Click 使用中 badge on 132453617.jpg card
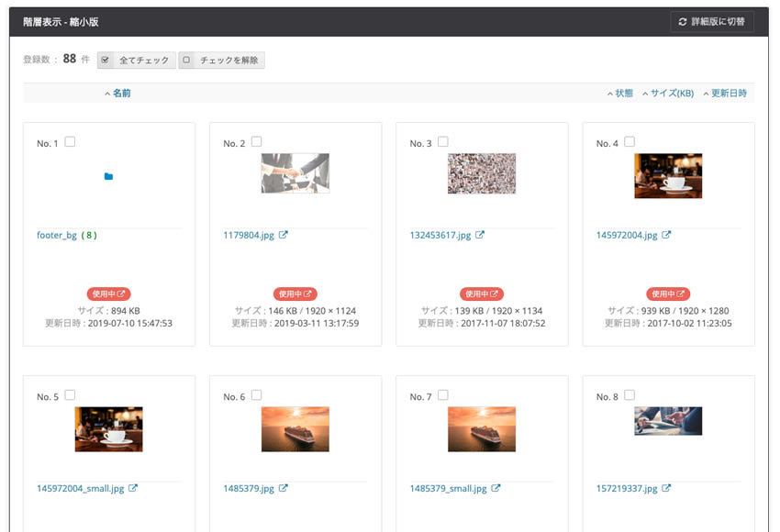 point(482,294)
